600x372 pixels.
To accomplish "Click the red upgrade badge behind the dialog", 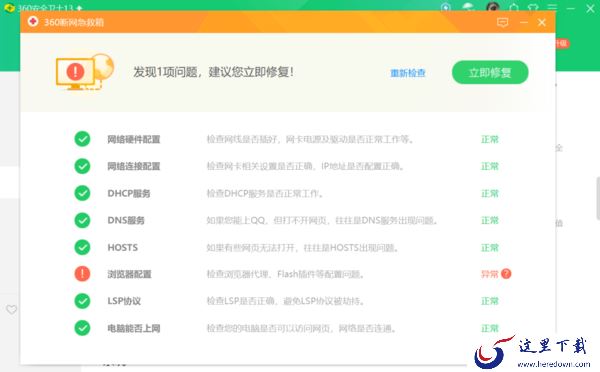I will pyautogui.click(x=562, y=43).
